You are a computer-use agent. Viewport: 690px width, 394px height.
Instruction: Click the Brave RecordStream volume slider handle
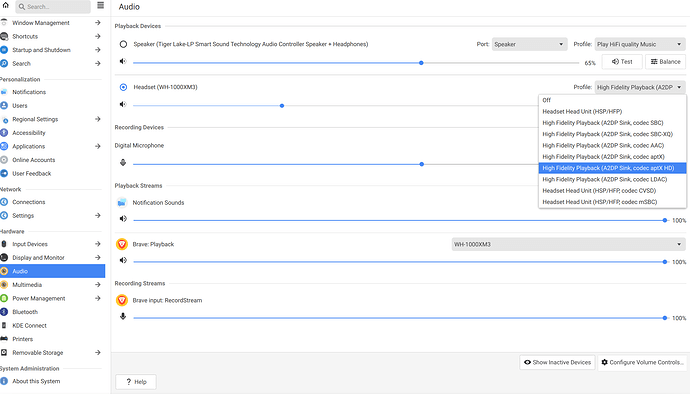coord(664,318)
